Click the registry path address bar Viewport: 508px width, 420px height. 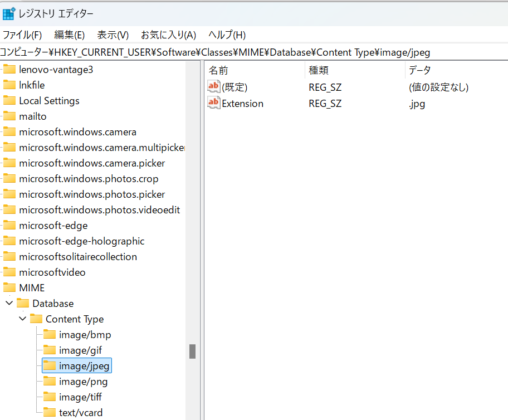[254, 52]
